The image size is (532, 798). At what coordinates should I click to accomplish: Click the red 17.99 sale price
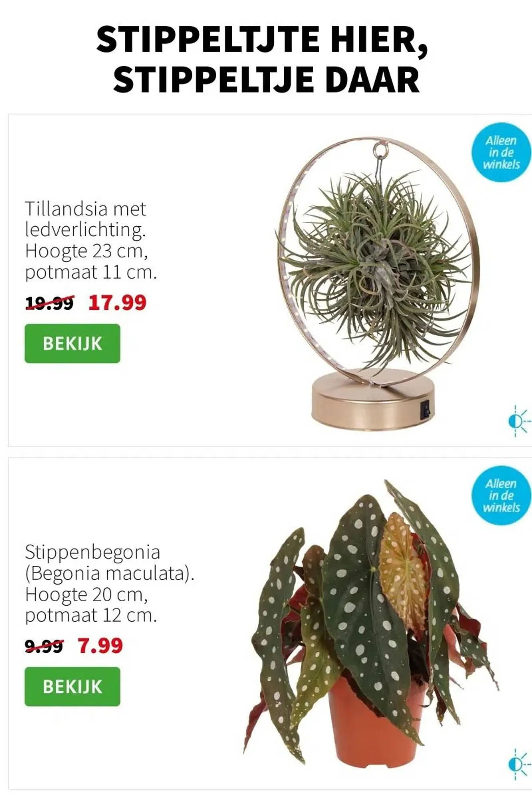tap(117, 302)
